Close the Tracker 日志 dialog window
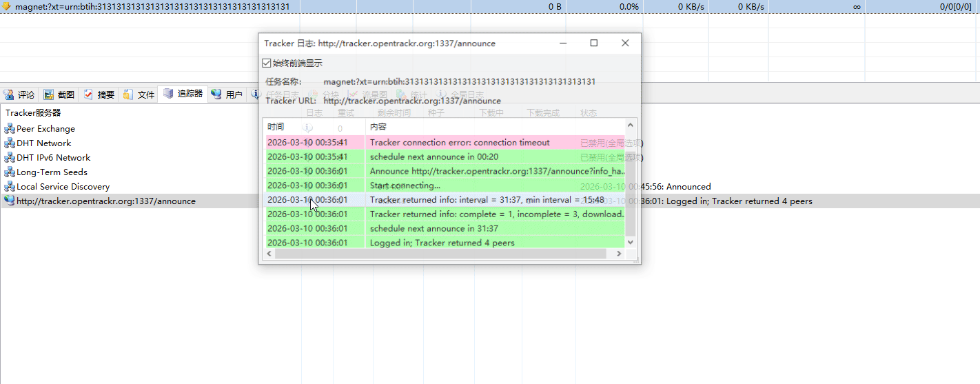The height and width of the screenshot is (384, 980). (625, 43)
